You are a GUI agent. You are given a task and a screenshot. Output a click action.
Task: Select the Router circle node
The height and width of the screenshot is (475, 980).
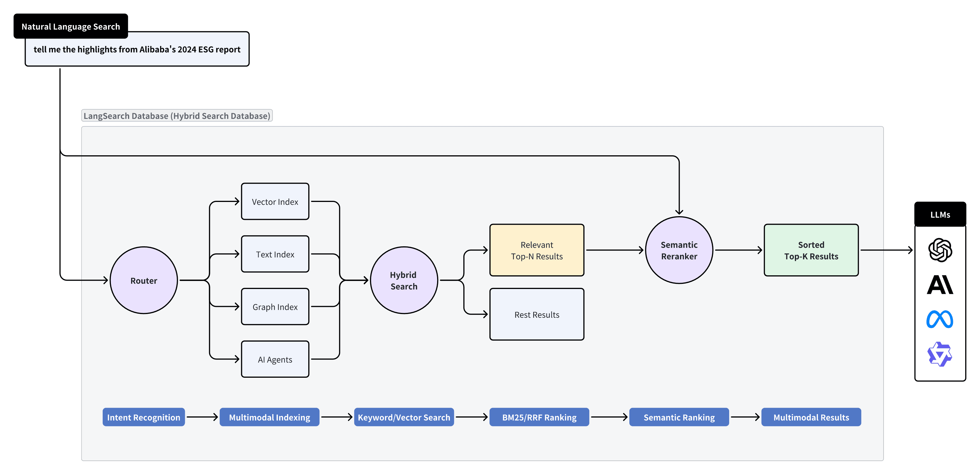pyautogui.click(x=143, y=280)
